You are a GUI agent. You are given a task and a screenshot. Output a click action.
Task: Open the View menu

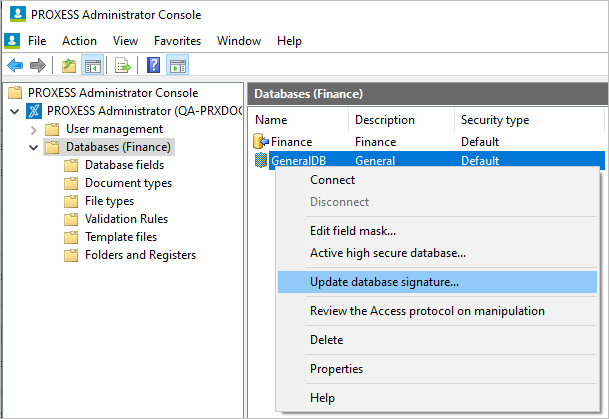tap(125, 41)
